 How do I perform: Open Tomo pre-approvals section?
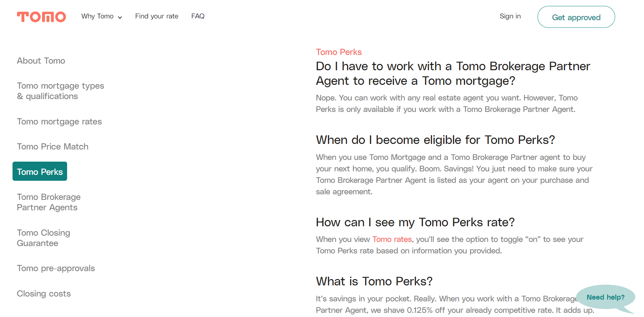tap(56, 268)
